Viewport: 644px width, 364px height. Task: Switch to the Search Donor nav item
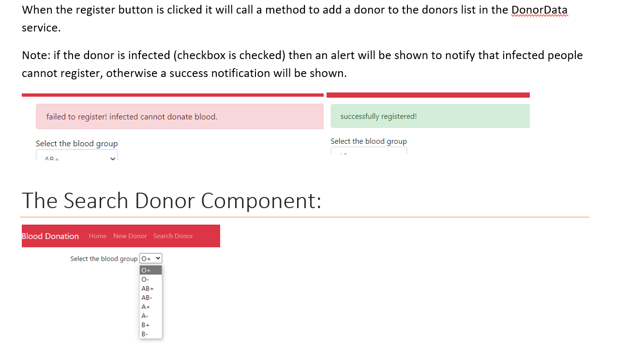click(173, 236)
